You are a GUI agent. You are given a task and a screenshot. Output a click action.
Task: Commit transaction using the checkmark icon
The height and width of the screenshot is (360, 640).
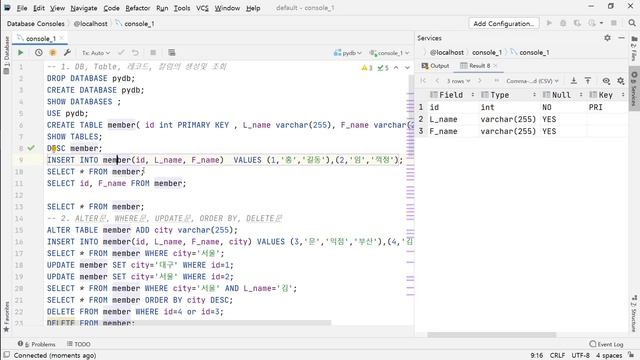point(121,53)
